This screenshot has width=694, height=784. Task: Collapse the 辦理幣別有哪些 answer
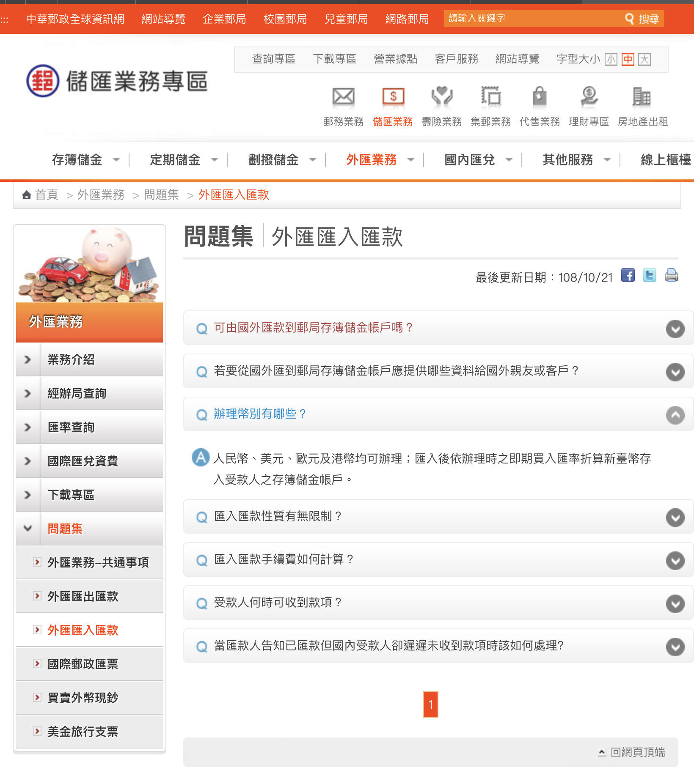click(438, 414)
